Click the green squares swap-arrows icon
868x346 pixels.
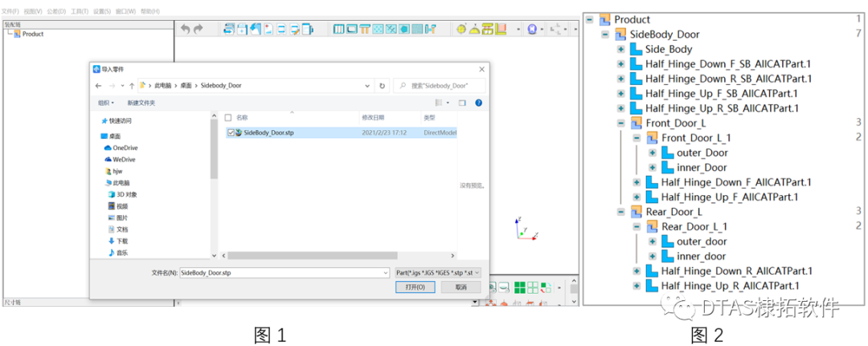pyautogui.click(x=547, y=287)
